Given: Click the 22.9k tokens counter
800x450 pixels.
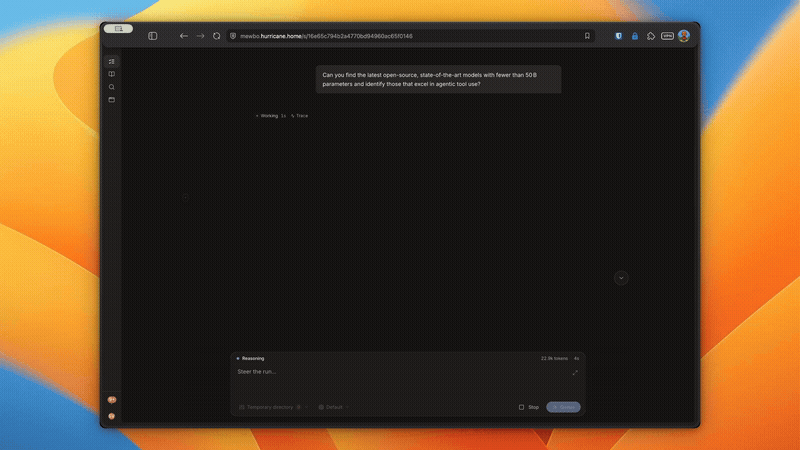Looking at the screenshot, I should [x=554, y=359].
